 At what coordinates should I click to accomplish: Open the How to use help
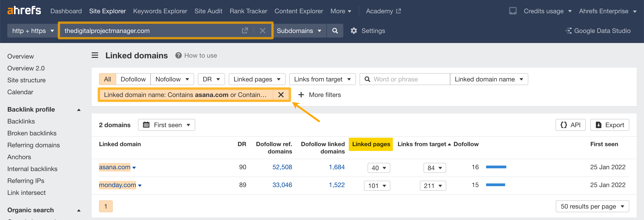click(x=196, y=55)
